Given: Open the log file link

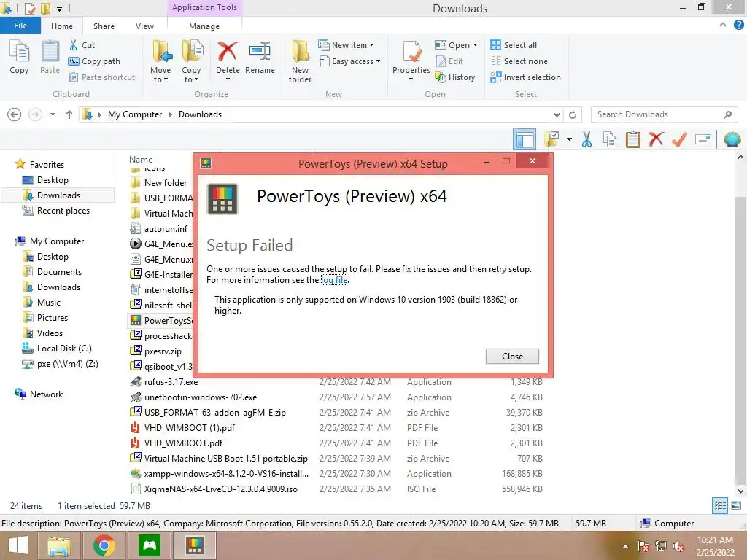Looking at the screenshot, I should 334,280.
